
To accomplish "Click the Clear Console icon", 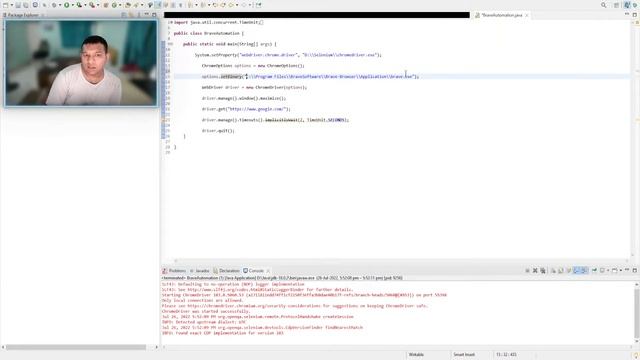I will click(554, 270).
